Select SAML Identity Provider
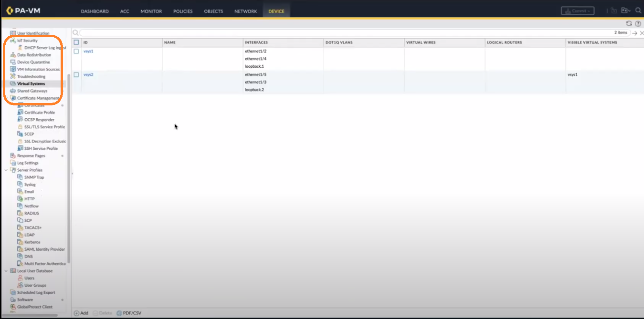This screenshot has height=319, width=644. pyautogui.click(x=44, y=249)
